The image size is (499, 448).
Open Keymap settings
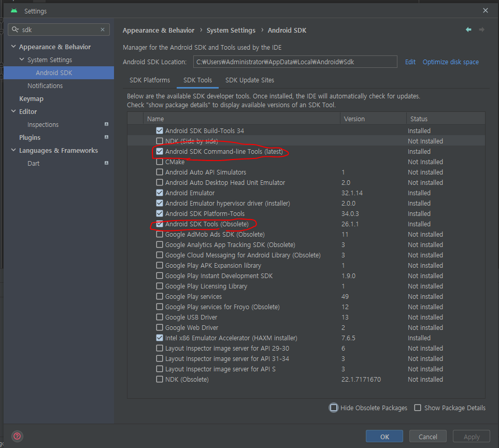[x=31, y=98]
